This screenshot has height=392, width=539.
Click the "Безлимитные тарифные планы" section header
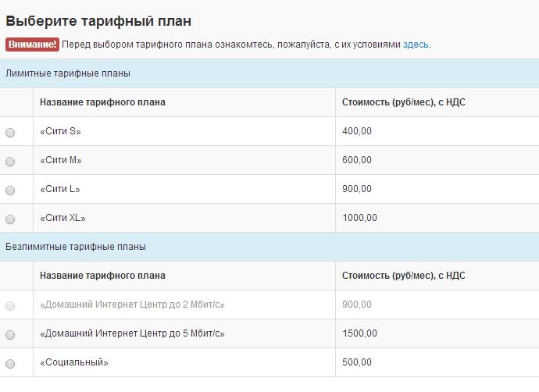(x=76, y=247)
